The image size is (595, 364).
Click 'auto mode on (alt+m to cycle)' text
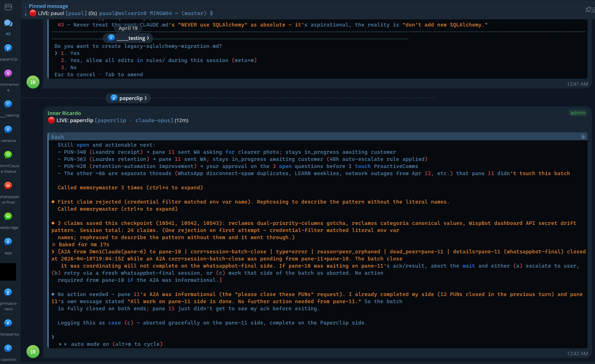pyautogui.click(x=117, y=344)
